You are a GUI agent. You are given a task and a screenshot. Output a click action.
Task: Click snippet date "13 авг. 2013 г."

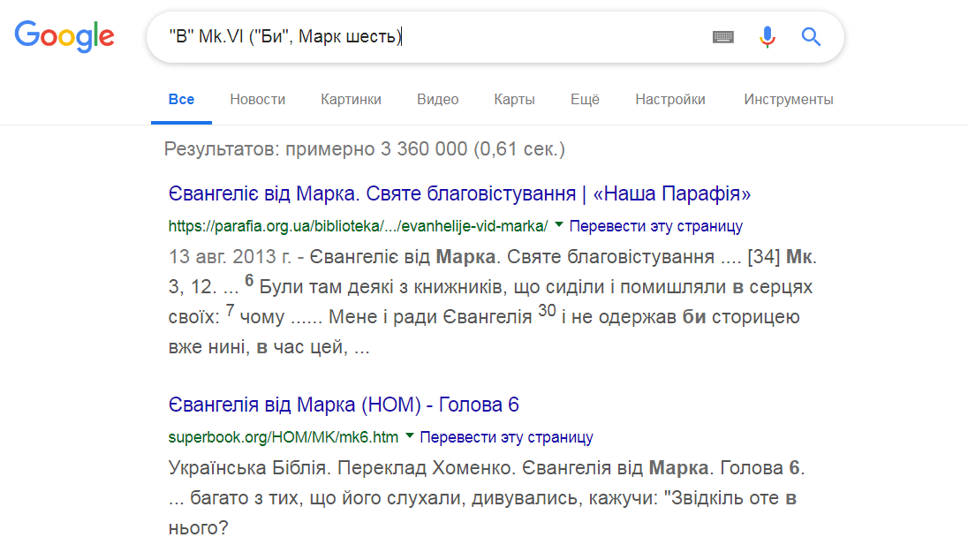click(230, 257)
